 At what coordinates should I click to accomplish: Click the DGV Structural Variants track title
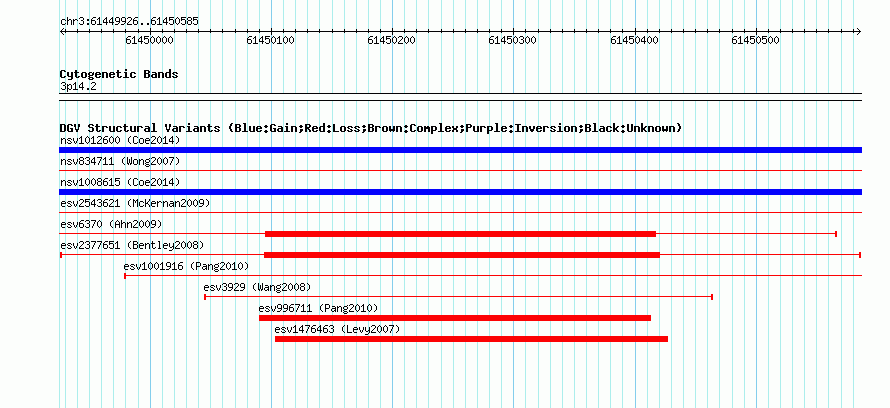click(x=371, y=128)
